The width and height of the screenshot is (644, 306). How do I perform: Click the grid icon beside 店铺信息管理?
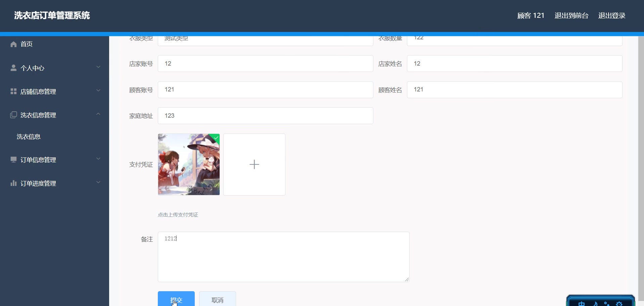[x=13, y=91]
